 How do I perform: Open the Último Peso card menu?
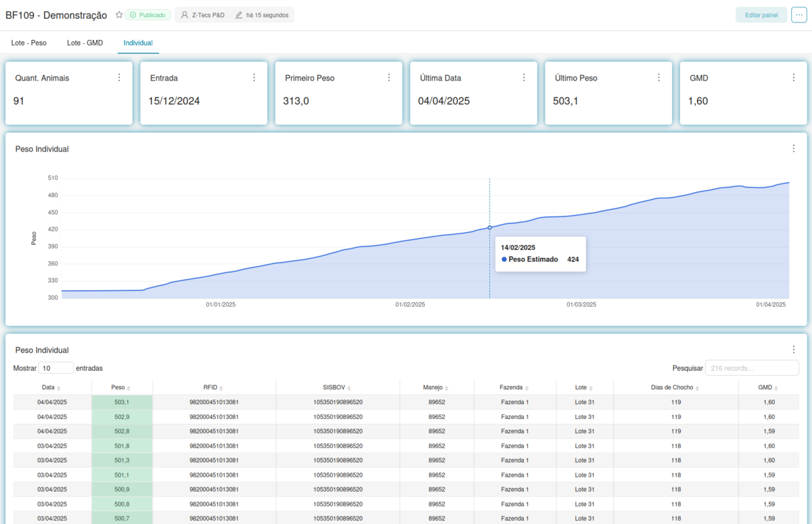coord(658,77)
